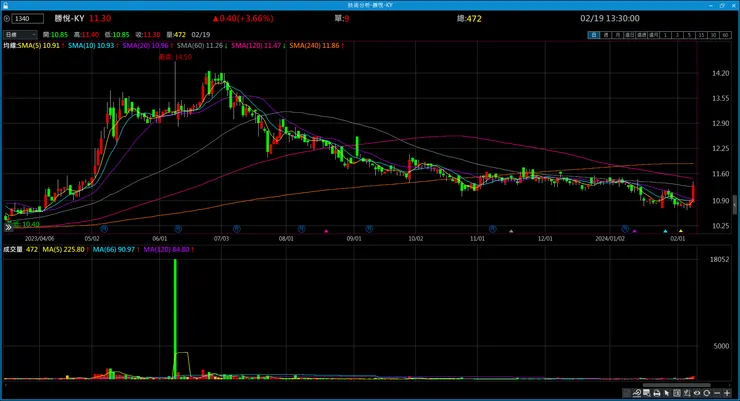Switch to the 週 weekly timeframe
Viewport: 740px width, 401px height.
[x=606, y=35]
